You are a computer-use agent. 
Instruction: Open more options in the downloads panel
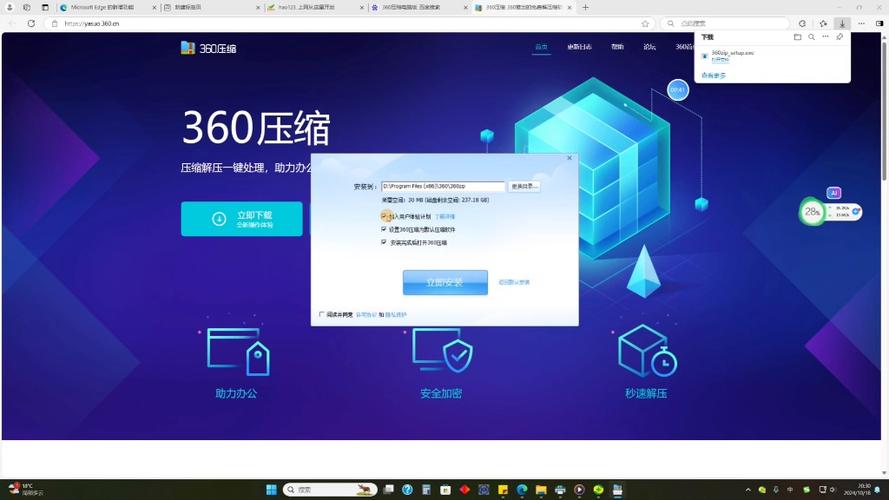coord(826,37)
